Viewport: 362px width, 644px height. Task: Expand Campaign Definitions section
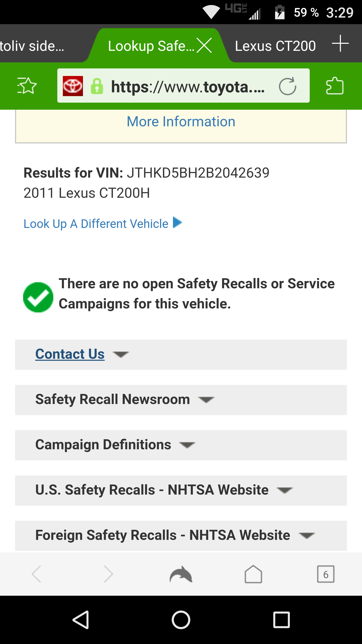(103, 445)
